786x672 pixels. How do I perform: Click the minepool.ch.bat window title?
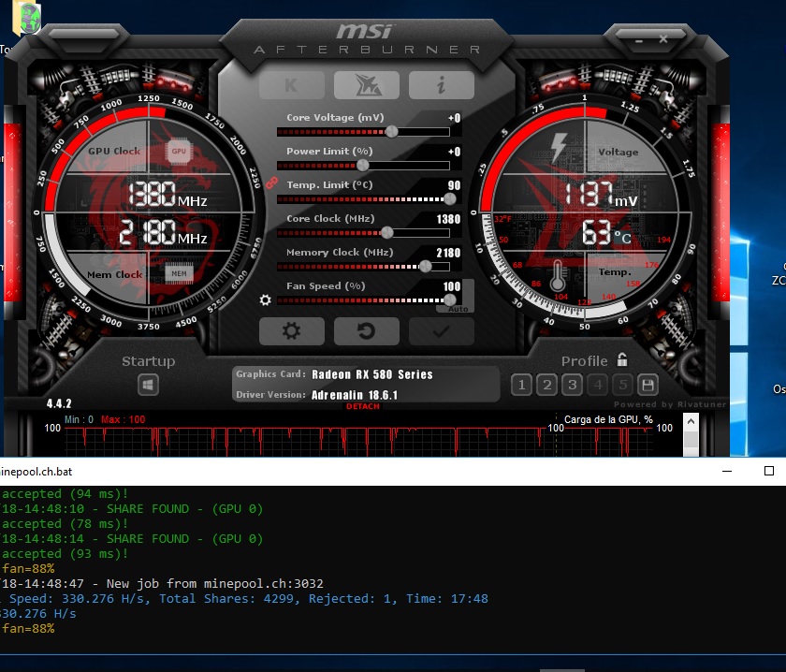[x=36, y=472]
